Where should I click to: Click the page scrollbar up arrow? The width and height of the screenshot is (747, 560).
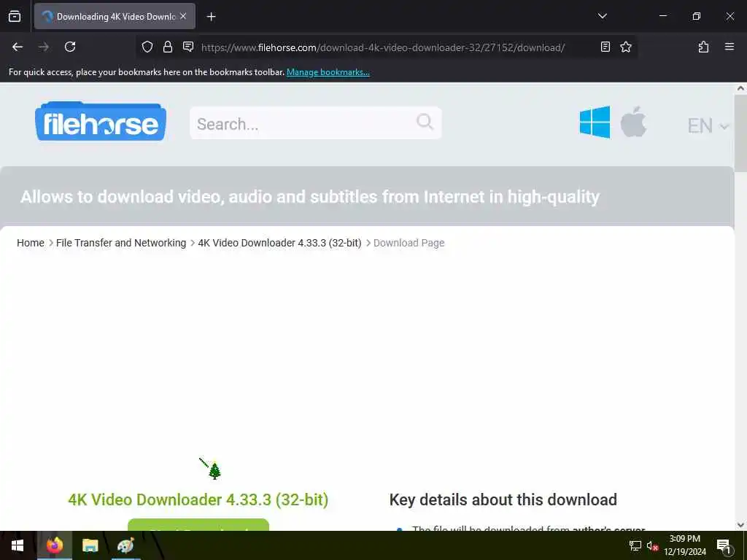pyautogui.click(x=740, y=88)
